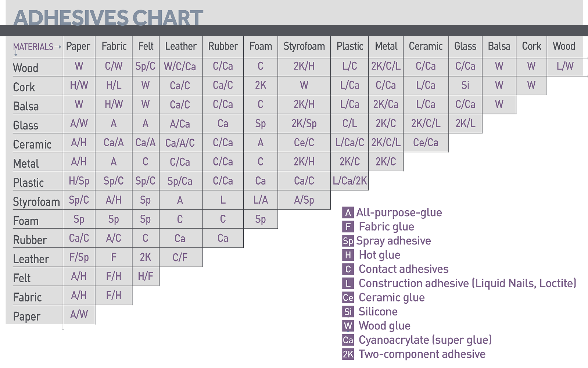The image size is (588, 368).
Task: Select the Wood glue 'W' legend badge
Action: click(x=348, y=326)
